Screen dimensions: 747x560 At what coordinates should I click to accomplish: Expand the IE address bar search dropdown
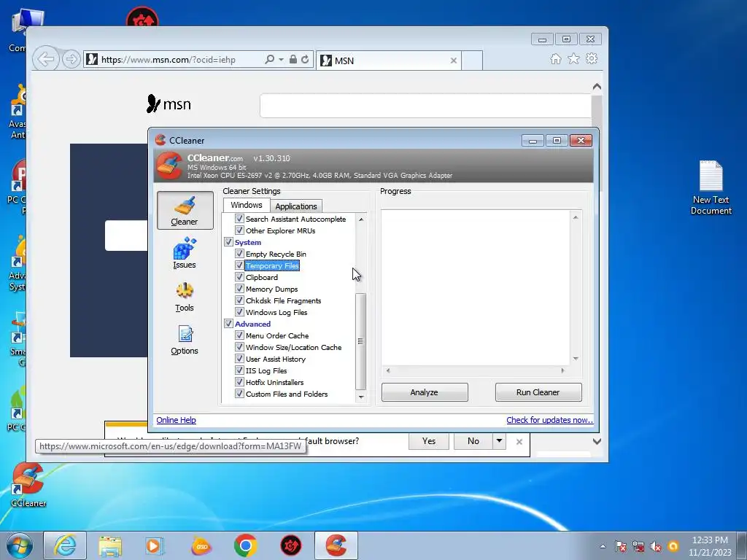[281, 60]
